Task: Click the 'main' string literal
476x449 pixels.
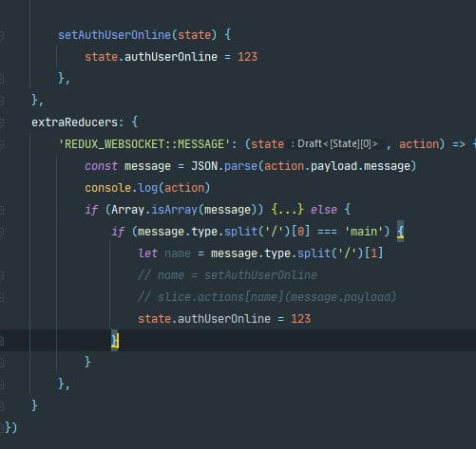Action: (364, 232)
